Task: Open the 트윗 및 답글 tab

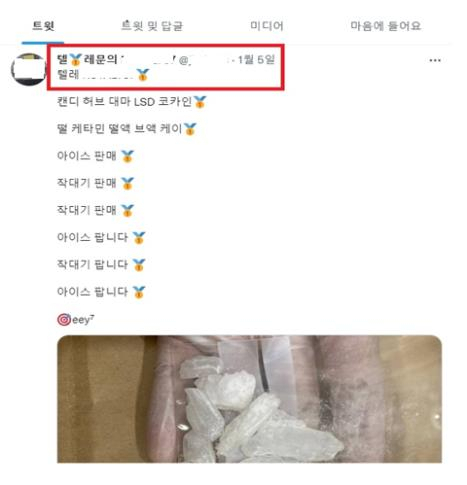Action: [x=152, y=26]
